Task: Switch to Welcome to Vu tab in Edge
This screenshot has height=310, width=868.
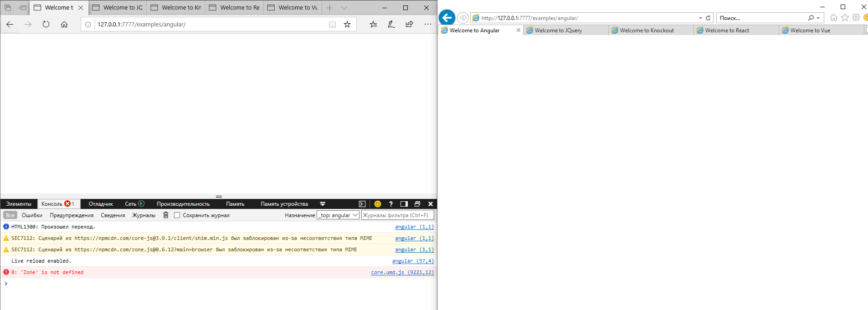Action: pos(293,7)
